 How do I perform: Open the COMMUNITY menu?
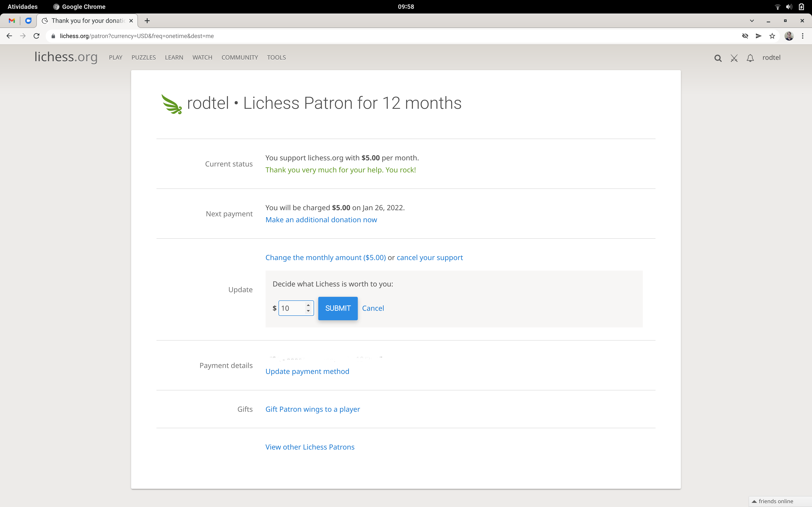[239, 57]
